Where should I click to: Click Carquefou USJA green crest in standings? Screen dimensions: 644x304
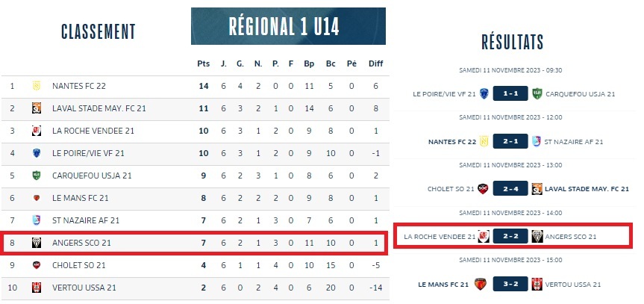click(x=35, y=176)
